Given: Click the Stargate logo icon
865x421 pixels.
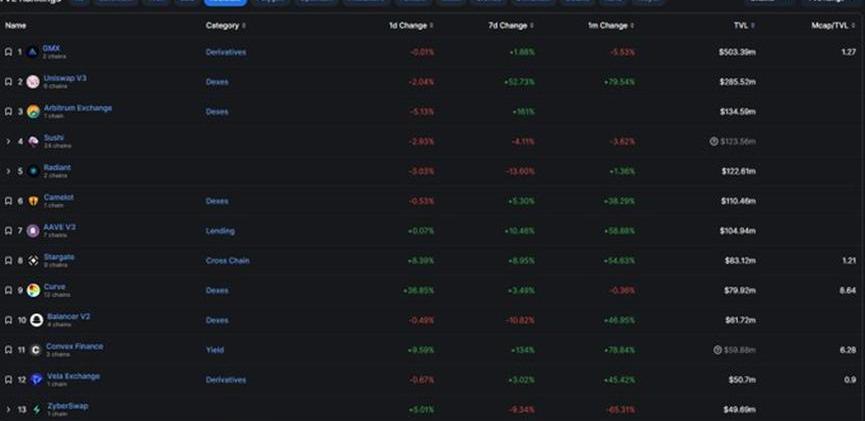Looking at the screenshot, I should point(33,261).
